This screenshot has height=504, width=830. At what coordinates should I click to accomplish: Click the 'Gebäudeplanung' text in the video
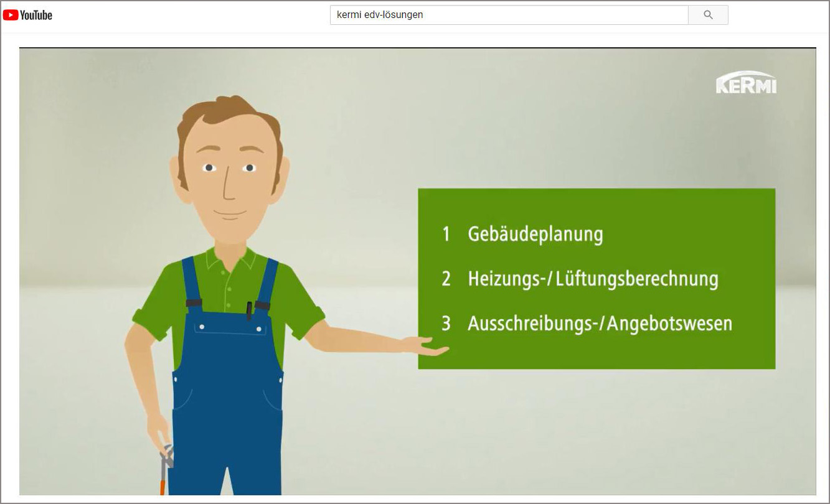535,234
